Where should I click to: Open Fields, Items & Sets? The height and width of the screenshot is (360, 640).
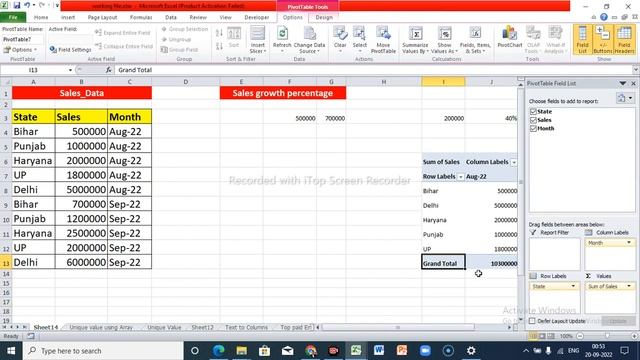(x=475, y=40)
